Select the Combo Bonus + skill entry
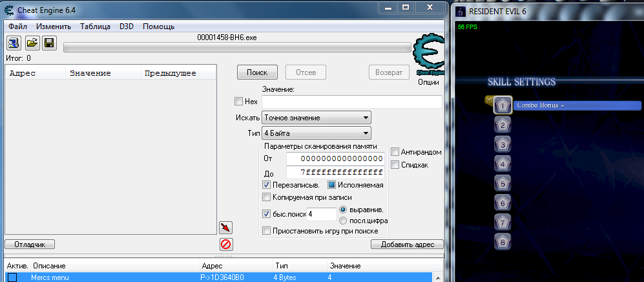 point(577,105)
